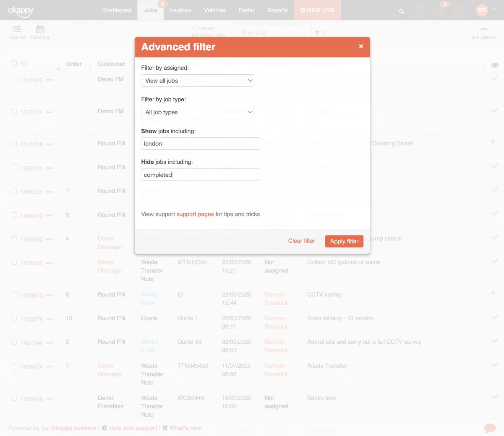Screen dimensions: 504x436
Task: Click the 'Hide jobs including' field
Action: (201, 175)
